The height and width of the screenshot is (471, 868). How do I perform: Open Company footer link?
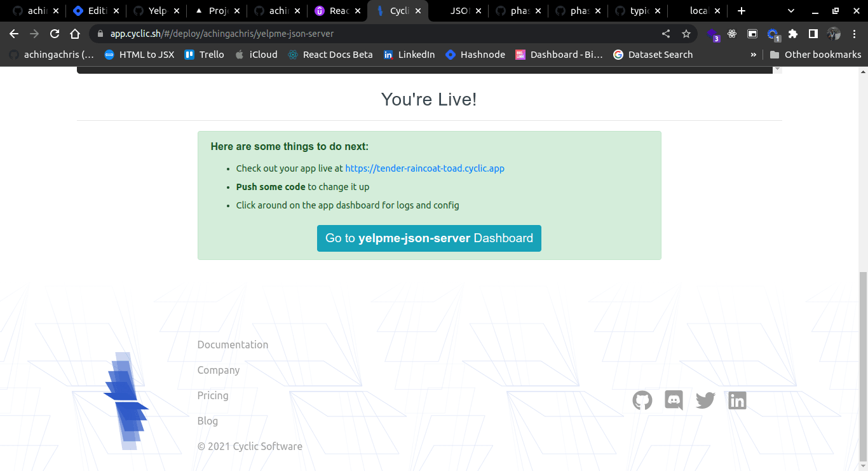coord(219,370)
